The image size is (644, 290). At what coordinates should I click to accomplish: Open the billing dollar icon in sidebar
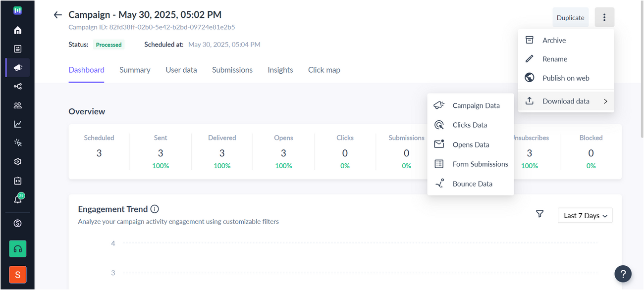[18, 223]
